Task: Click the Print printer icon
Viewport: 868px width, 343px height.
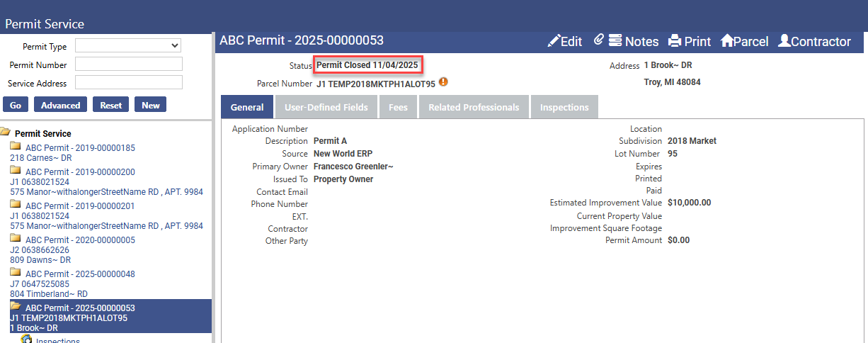Action: coord(675,41)
